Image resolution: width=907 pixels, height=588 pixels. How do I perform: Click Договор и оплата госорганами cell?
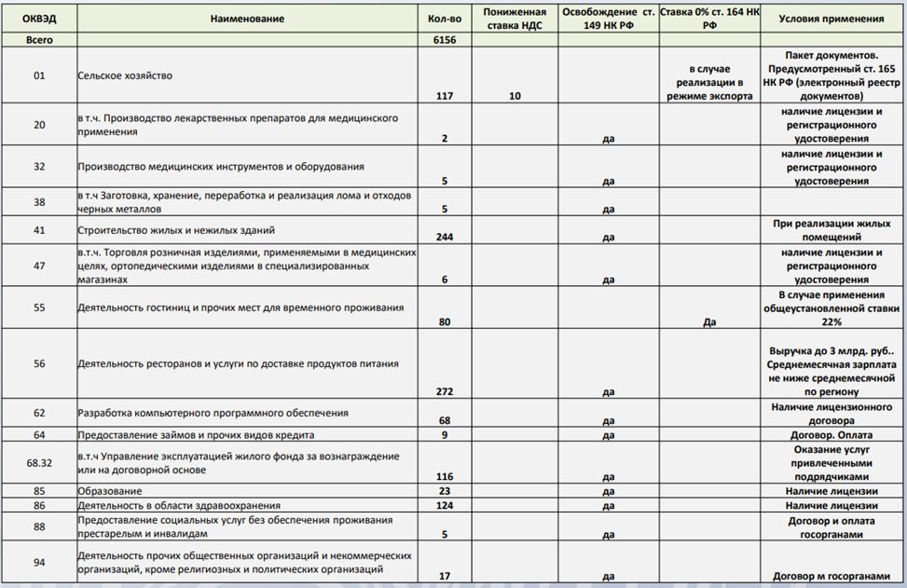coord(832,527)
